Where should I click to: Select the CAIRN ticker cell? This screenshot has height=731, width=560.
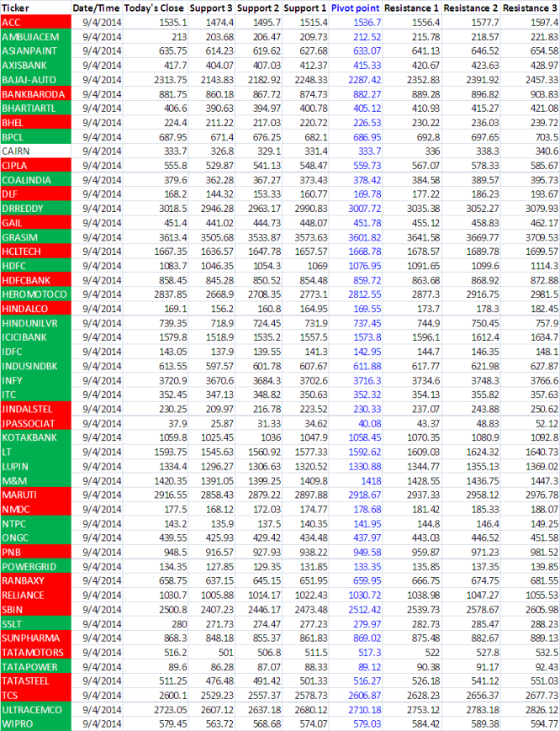point(36,151)
